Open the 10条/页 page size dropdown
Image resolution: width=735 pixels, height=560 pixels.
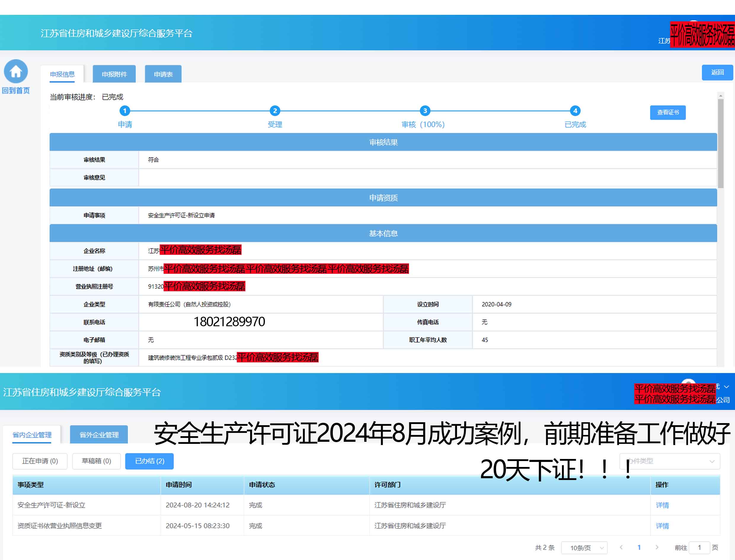584,547
